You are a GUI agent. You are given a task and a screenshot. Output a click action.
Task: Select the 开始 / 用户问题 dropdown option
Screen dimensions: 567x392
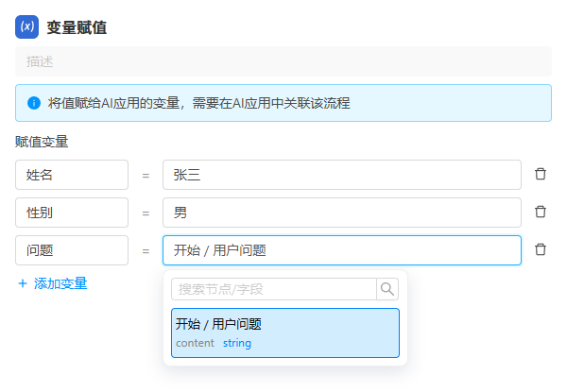pyautogui.click(x=284, y=332)
